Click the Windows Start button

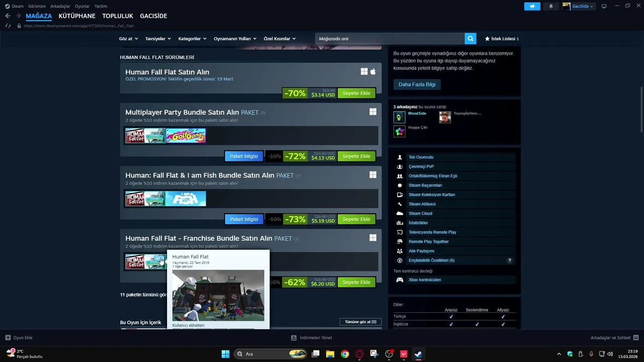click(x=225, y=354)
